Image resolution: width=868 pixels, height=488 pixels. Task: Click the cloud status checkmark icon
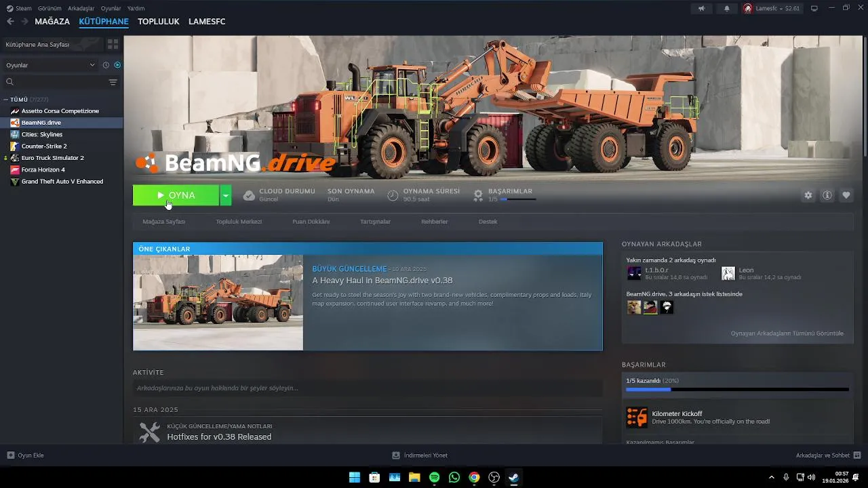coord(249,195)
